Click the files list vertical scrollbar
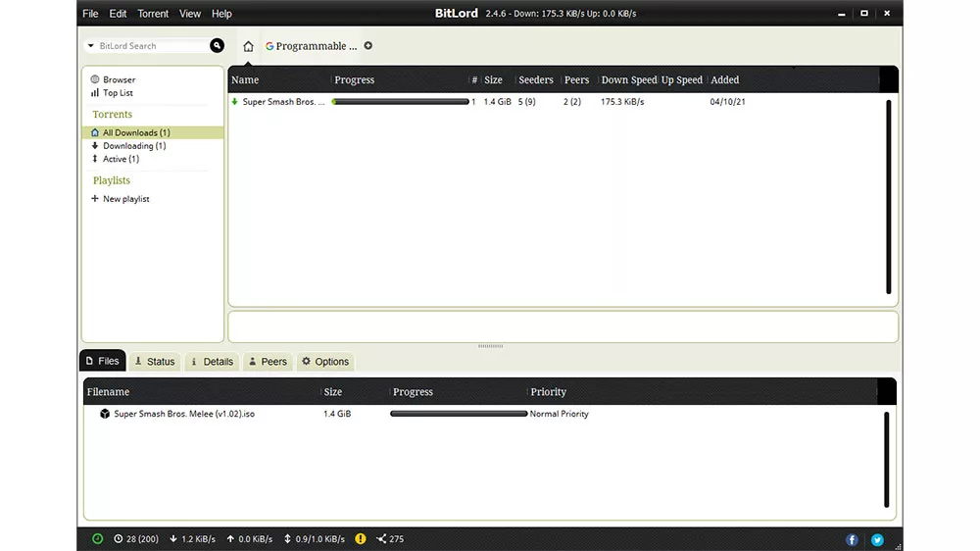The height and width of the screenshot is (551, 980). 886,459
